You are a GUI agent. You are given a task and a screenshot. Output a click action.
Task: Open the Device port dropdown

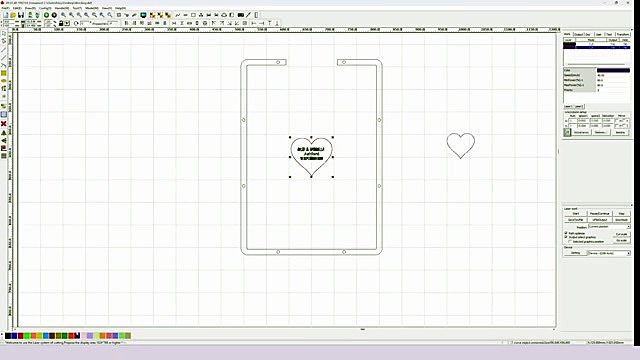point(609,253)
